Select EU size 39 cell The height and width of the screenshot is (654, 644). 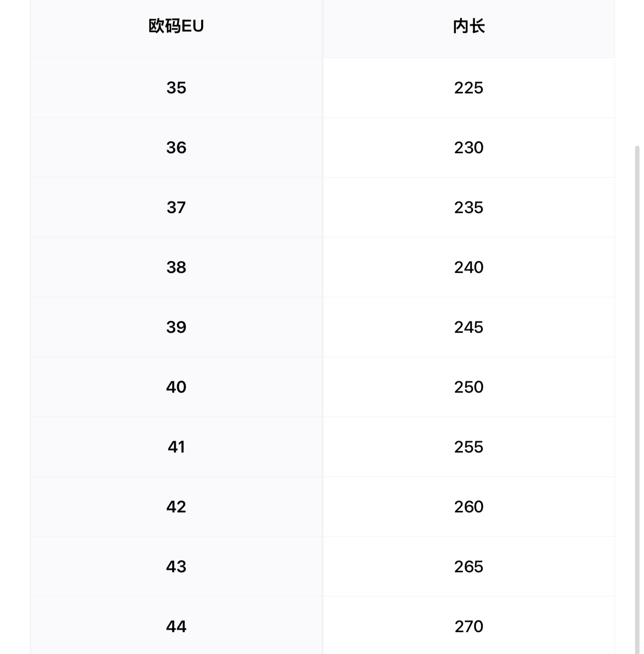[x=176, y=327]
